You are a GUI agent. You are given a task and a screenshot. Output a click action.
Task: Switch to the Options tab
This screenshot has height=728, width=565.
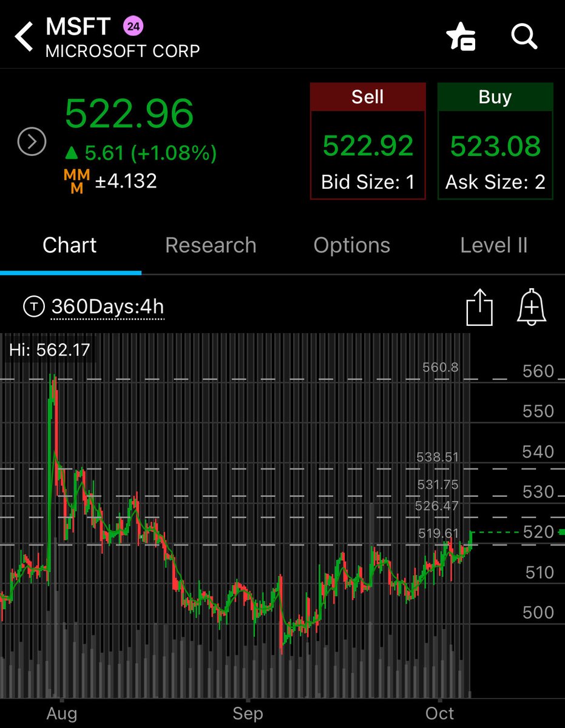[x=352, y=245]
